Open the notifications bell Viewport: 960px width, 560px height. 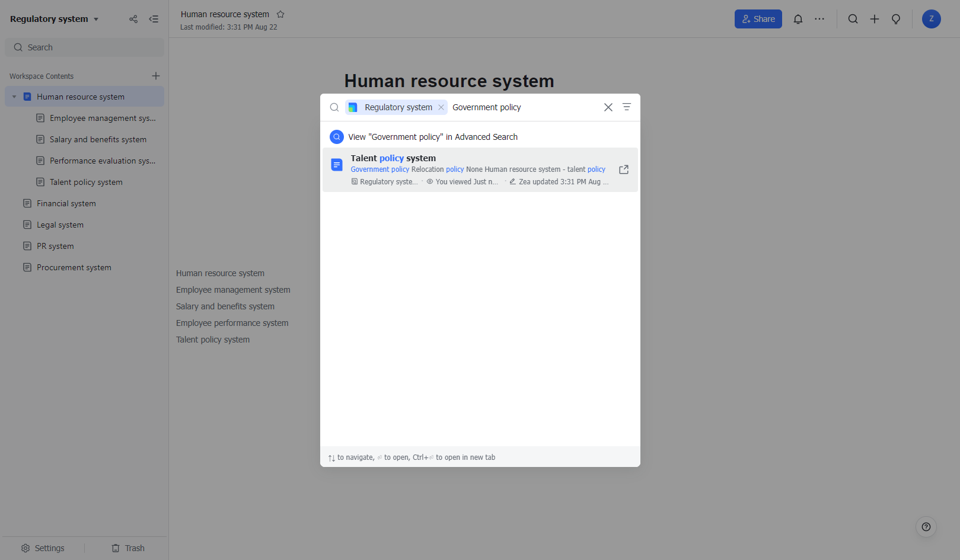click(798, 19)
